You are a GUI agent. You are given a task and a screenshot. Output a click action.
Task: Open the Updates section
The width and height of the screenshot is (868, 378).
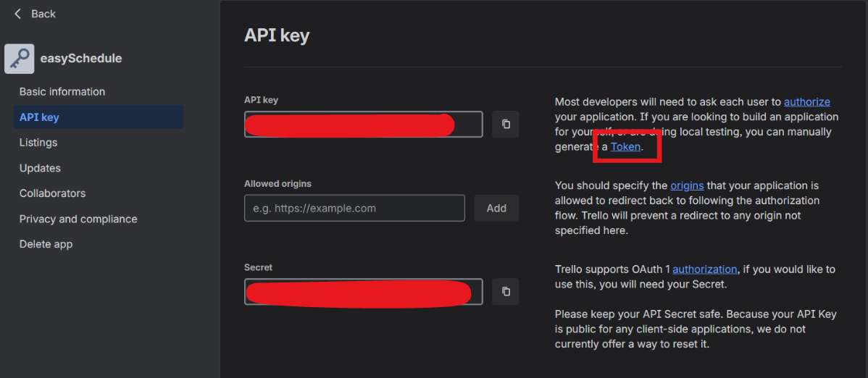(x=40, y=168)
